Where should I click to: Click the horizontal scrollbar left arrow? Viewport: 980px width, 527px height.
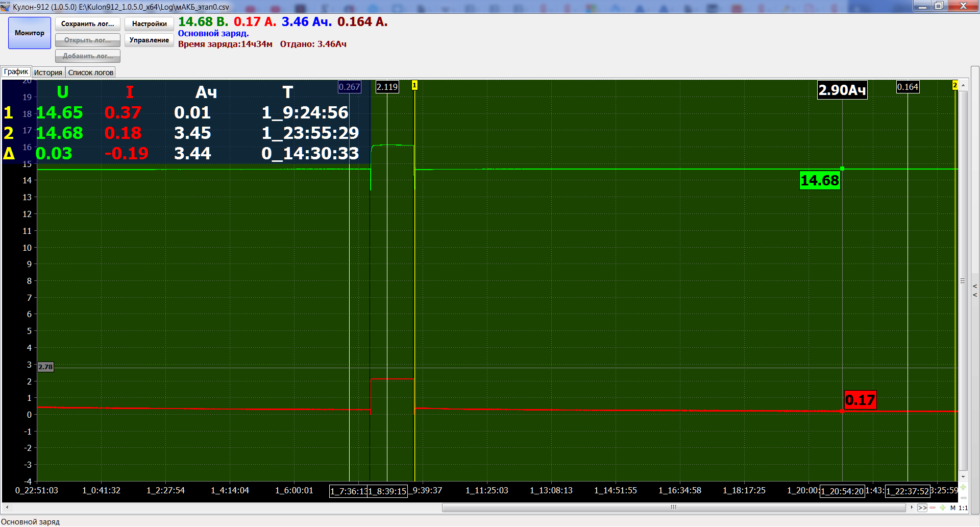pos(7,508)
